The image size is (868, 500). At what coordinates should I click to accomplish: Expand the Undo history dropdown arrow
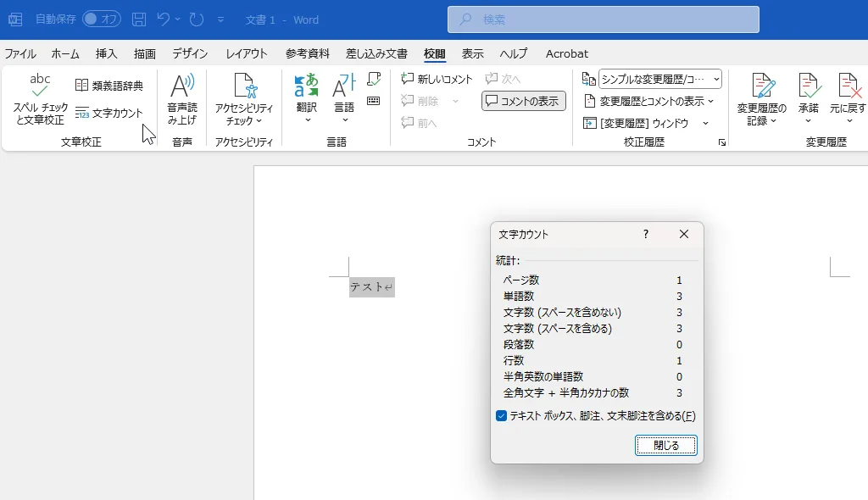pos(177,19)
